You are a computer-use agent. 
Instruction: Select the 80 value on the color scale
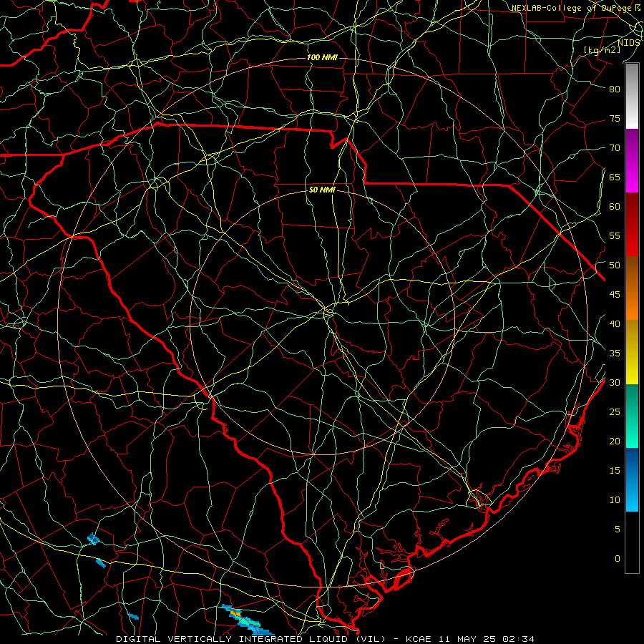(x=615, y=89)
